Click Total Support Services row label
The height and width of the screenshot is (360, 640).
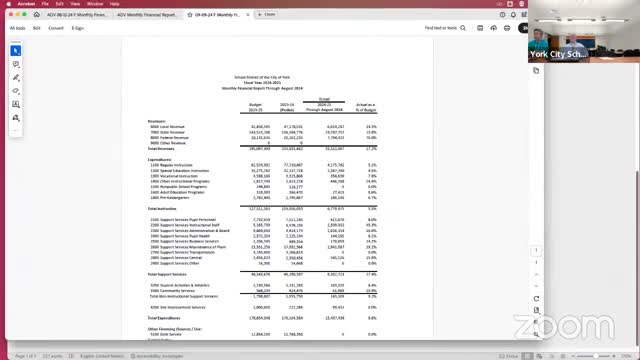pos(167,274)
